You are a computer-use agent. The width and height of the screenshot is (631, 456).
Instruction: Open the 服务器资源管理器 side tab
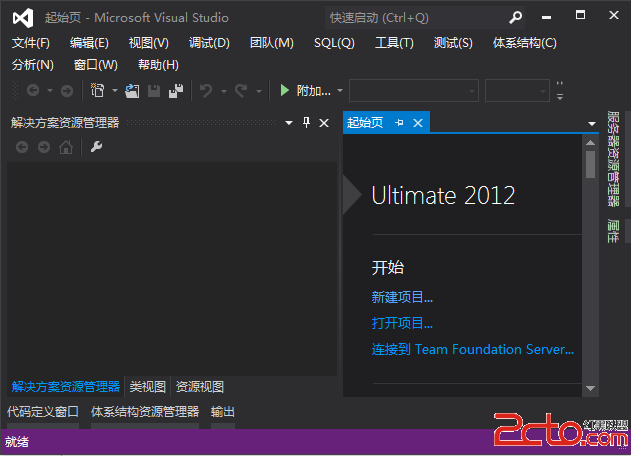(x=613, y=159)
